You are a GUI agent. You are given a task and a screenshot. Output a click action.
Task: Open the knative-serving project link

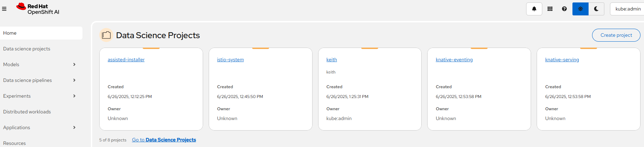[x=562, y=59]
